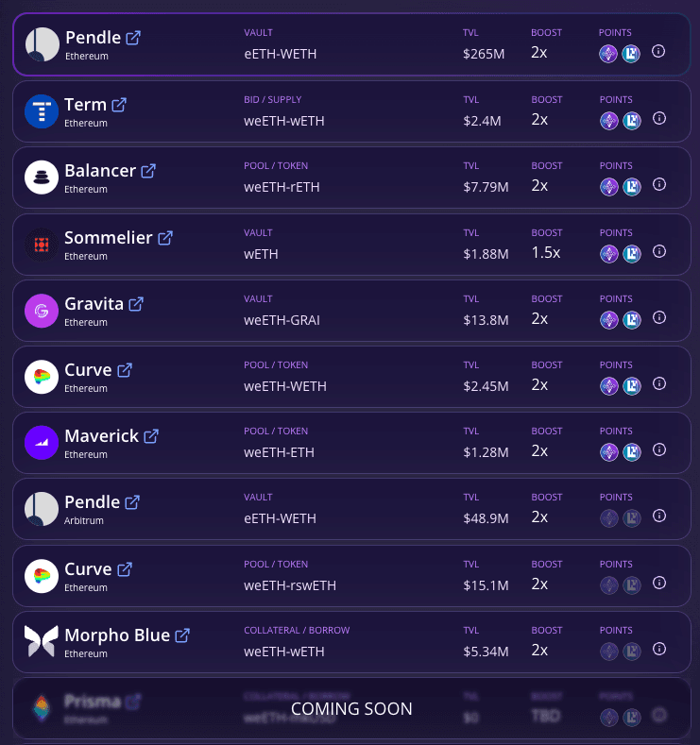Click info icon for Curve weETH-rswETH
The width and height of the screenshot is (700, 745).
coord(659,583)
